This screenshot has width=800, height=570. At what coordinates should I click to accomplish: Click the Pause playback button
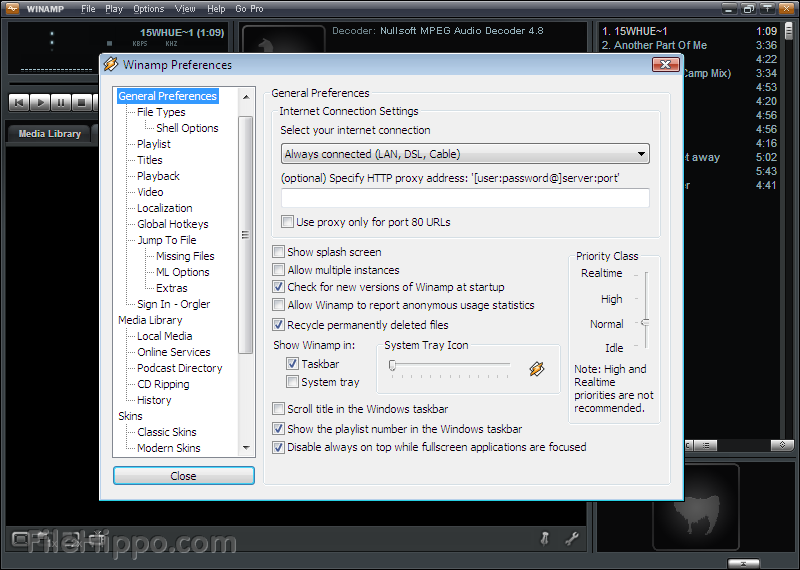(61, 103)
